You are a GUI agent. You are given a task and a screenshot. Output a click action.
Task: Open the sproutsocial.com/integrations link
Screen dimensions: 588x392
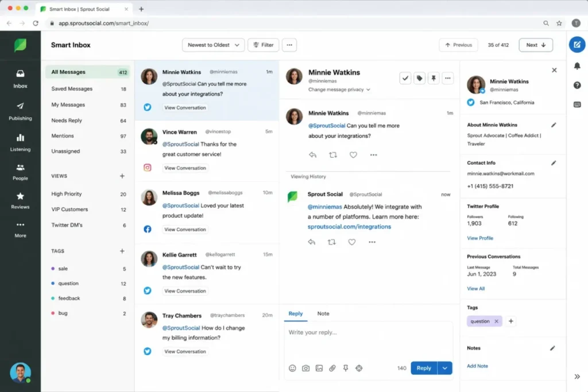pos(349,226)
